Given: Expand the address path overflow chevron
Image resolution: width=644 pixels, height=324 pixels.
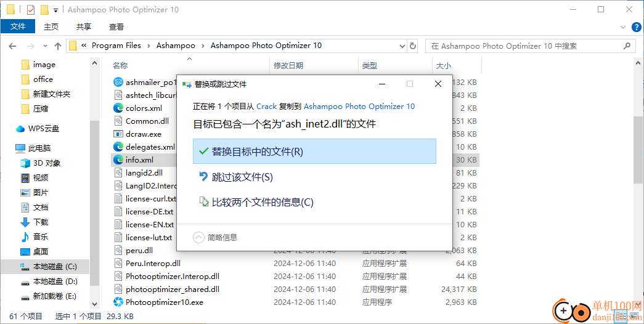Looking at the screenshot, I should [x=84, y=46].
